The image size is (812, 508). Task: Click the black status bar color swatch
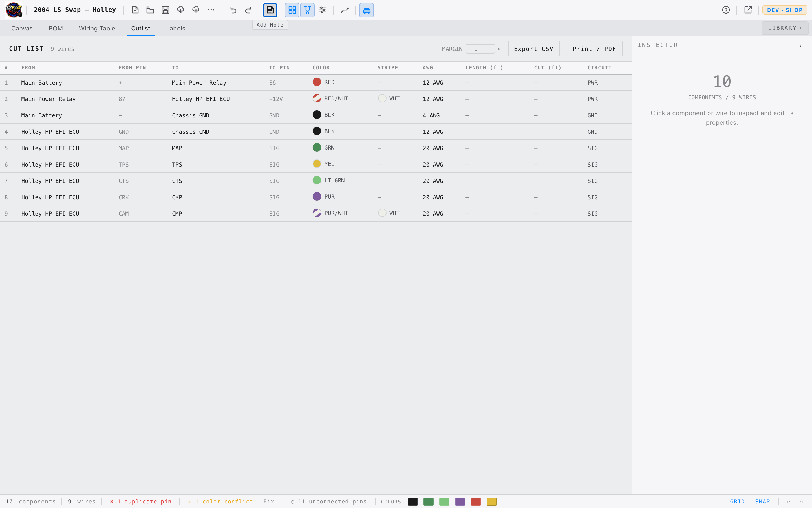coord(413,502)
